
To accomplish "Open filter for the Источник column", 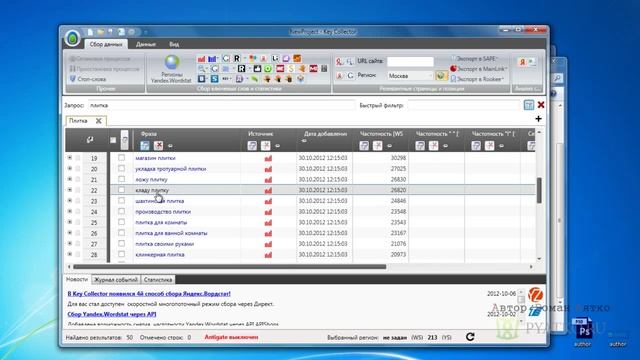I will [252, 145].
